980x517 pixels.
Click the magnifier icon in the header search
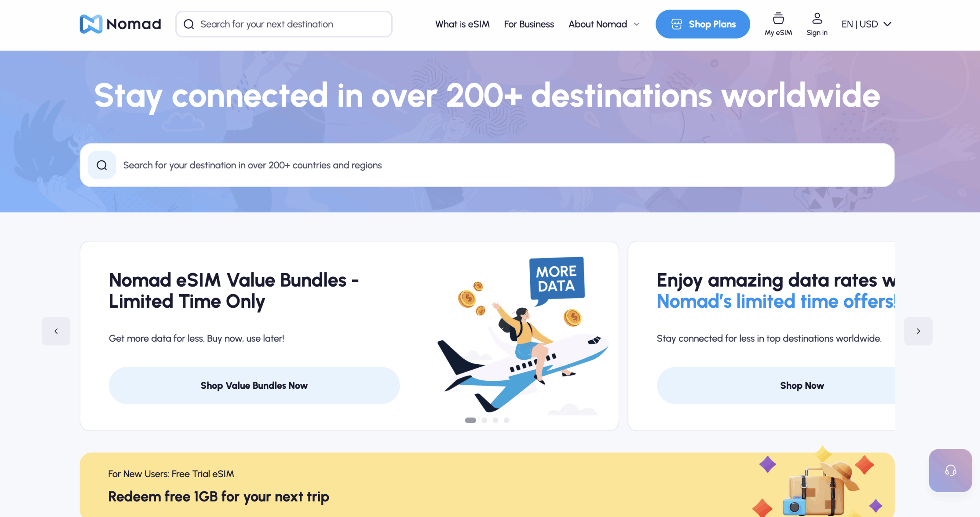coord(188,24)
